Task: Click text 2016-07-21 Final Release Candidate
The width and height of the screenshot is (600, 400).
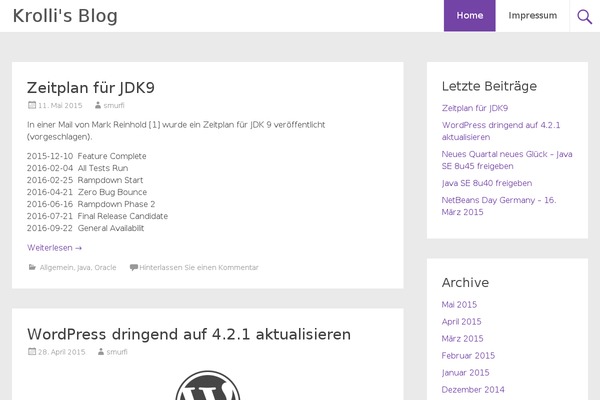Action: 97,216
